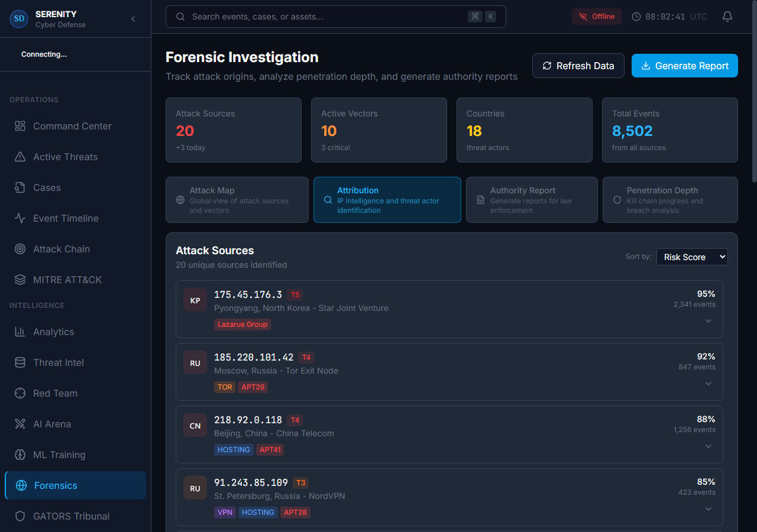Click the Generate Report button

coord(684,66)
